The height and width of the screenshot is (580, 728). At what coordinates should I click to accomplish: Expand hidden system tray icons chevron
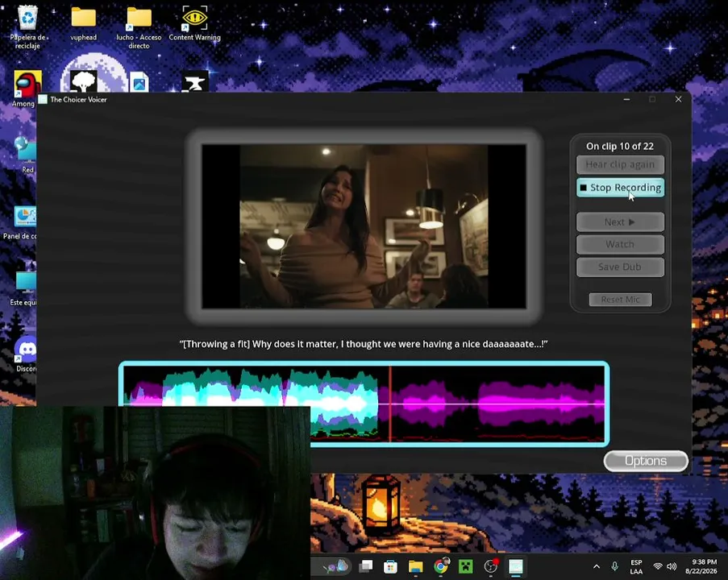[597, 566]
